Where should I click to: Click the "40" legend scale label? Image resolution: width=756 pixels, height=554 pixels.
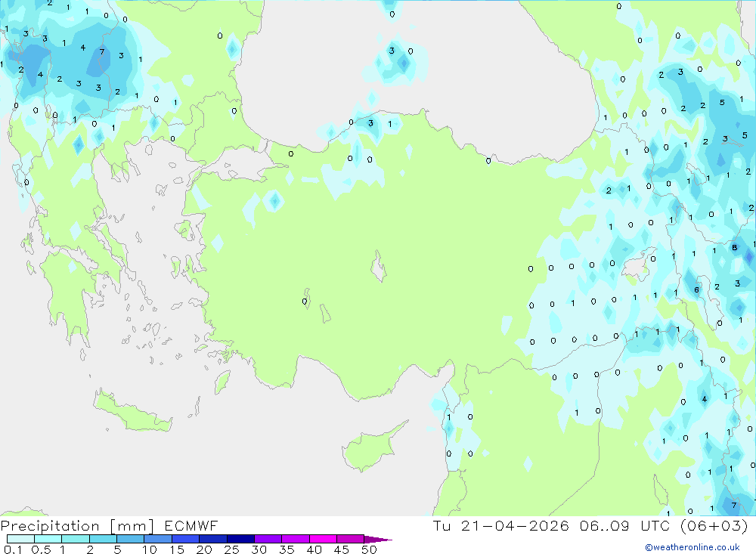coord(314,549)
